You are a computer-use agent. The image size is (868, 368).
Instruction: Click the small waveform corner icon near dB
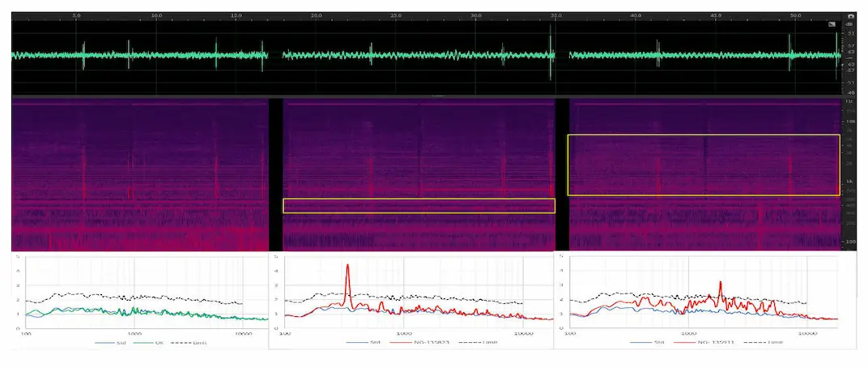click(832, 25)
